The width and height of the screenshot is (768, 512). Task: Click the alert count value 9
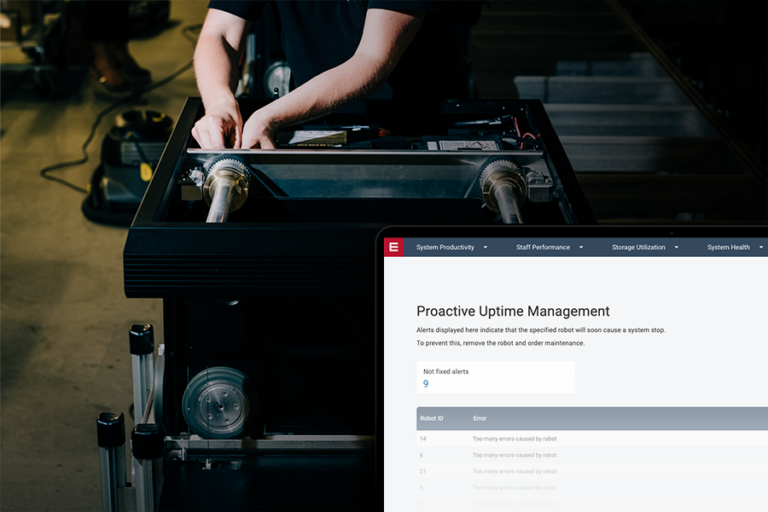tap(426, 384)
